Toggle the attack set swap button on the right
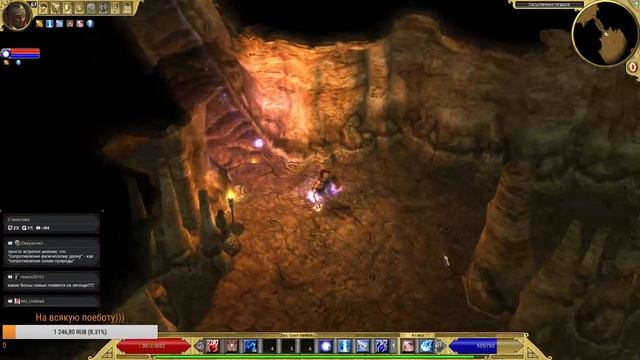Screen dimensions: 640x360 439,346
